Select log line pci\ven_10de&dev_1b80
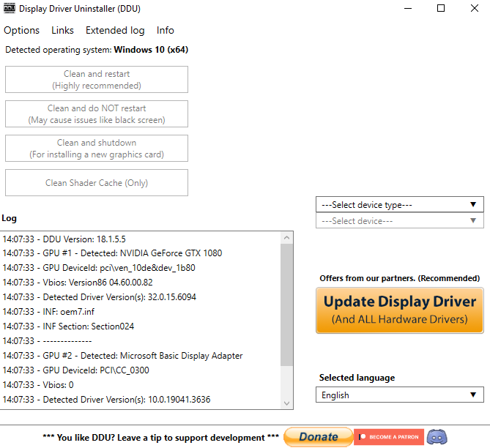The height and width of the screenshot is (448, 490). [99, 268]
